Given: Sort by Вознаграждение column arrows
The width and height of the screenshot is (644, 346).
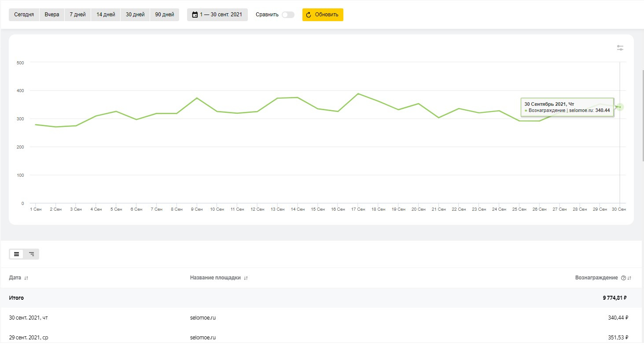Looking at the screenshot, I should [x=629, y=278].
